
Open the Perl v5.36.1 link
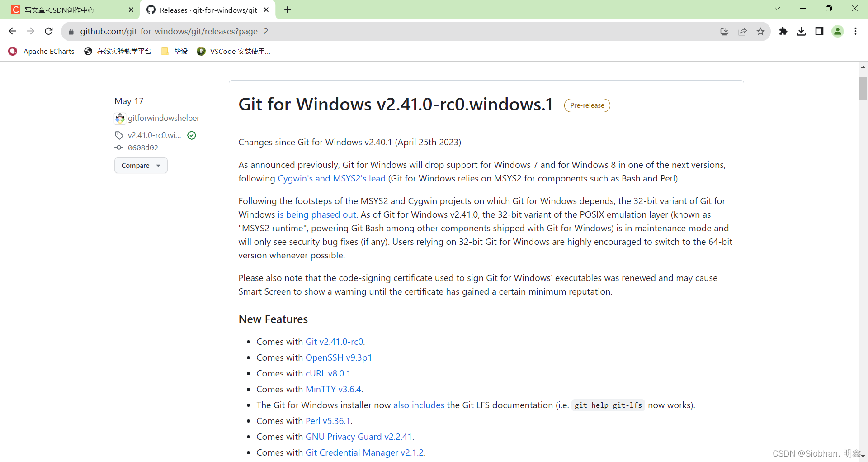tap(328, 421)
